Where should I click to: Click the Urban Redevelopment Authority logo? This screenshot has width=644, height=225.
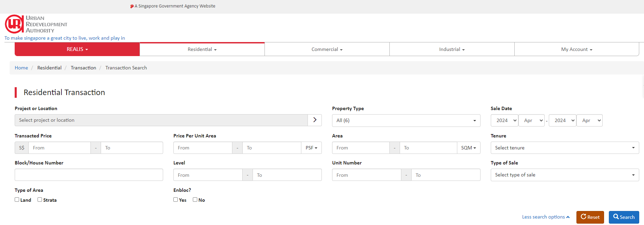[x=36, y=24]
